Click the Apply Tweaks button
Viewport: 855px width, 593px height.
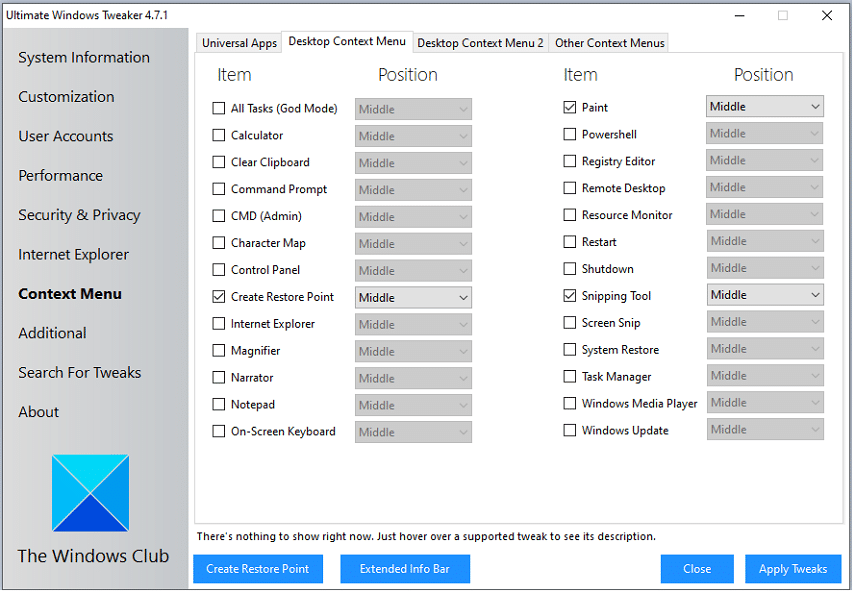click(x=793, y=569)
